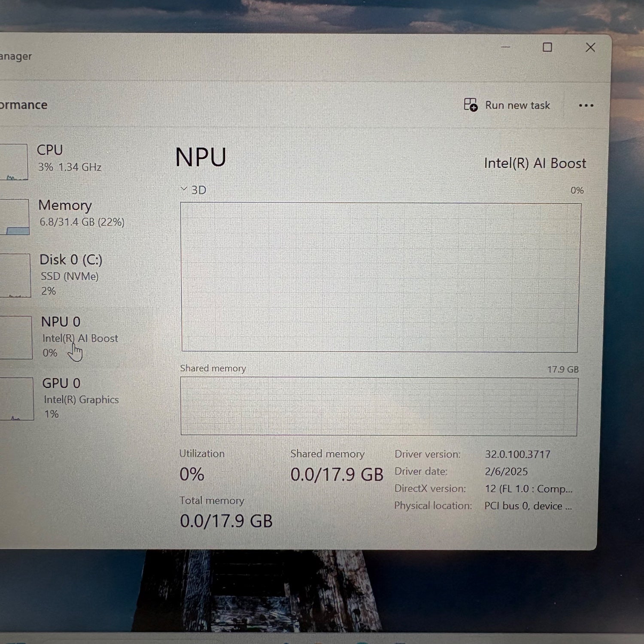This screenshot has height=644, width=644.
Task: Click the driver version number 32.0.100.3717
Action: 517,454
